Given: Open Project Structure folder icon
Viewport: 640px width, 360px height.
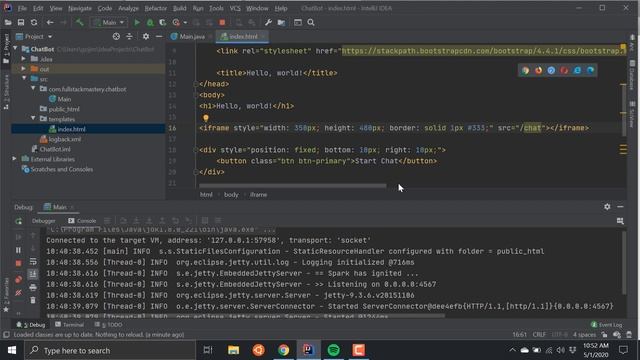Looking at the screenshot, I should pyautogui.click(x=281, y=22).
